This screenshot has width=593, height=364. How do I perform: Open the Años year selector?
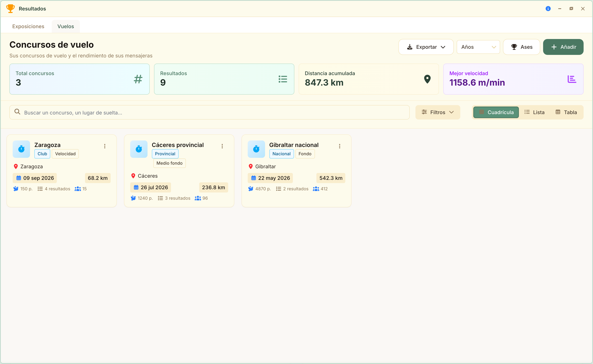click(478, 47)
